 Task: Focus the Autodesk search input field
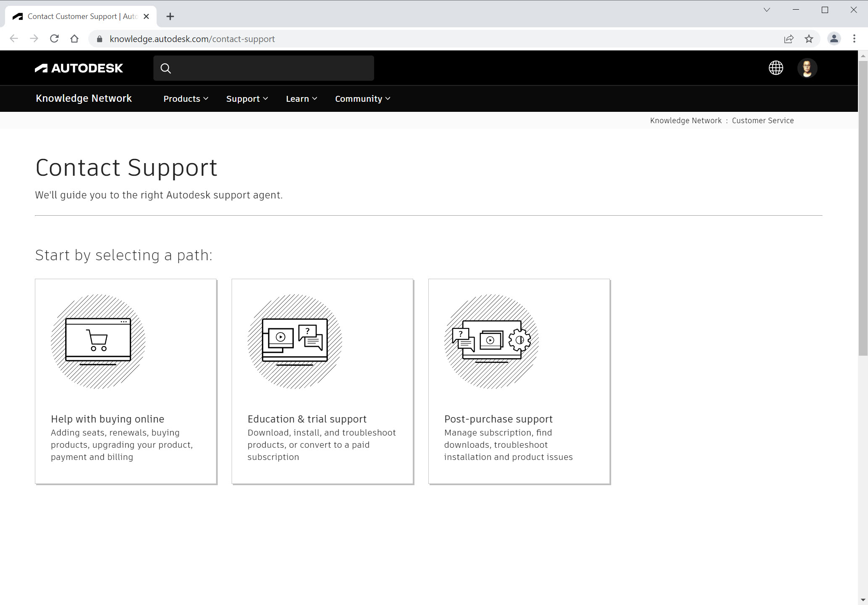click(264, 68)
